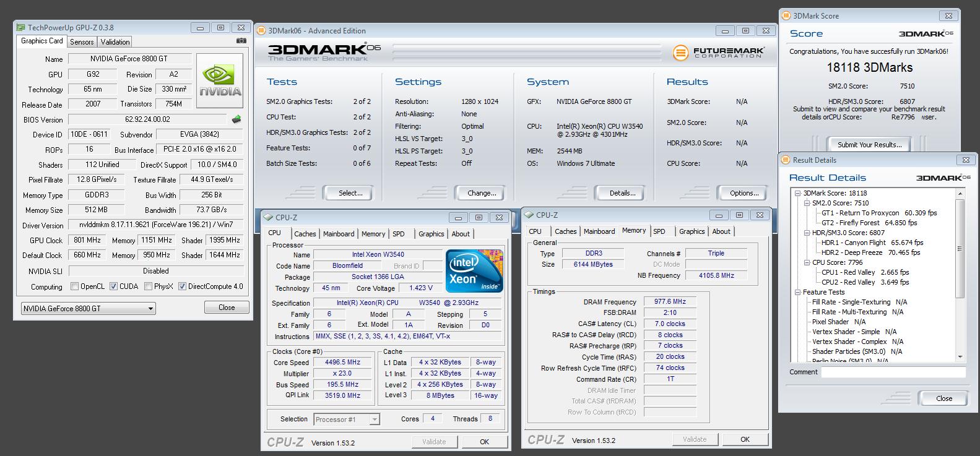The width and height of the screenshot is (980, 456).
Task: Click the 3DMark06 title bar orange icon
Action: (261, 31)
